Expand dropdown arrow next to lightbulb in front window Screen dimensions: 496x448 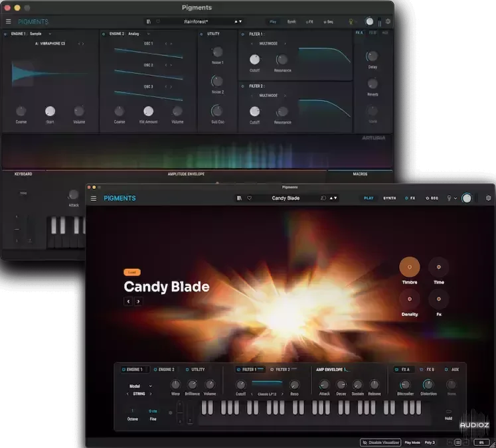pyautogui.click(x=455, y=198)
